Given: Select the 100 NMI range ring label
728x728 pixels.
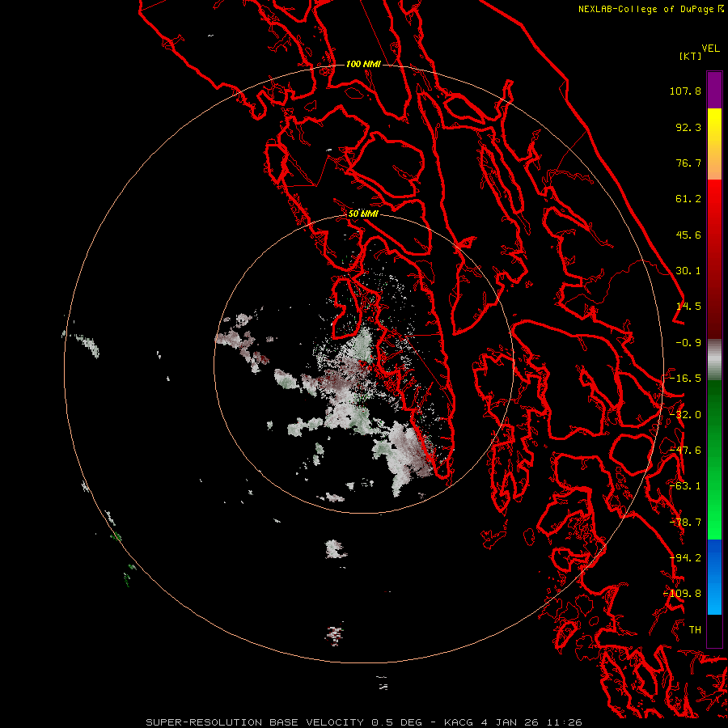Looking at the screenshot, I should click(x=363, y=64).
